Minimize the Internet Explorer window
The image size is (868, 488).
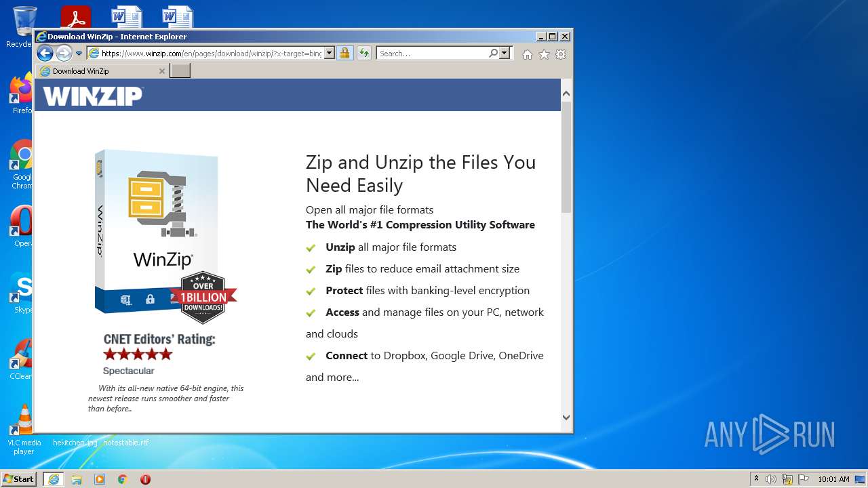point(540,37)
